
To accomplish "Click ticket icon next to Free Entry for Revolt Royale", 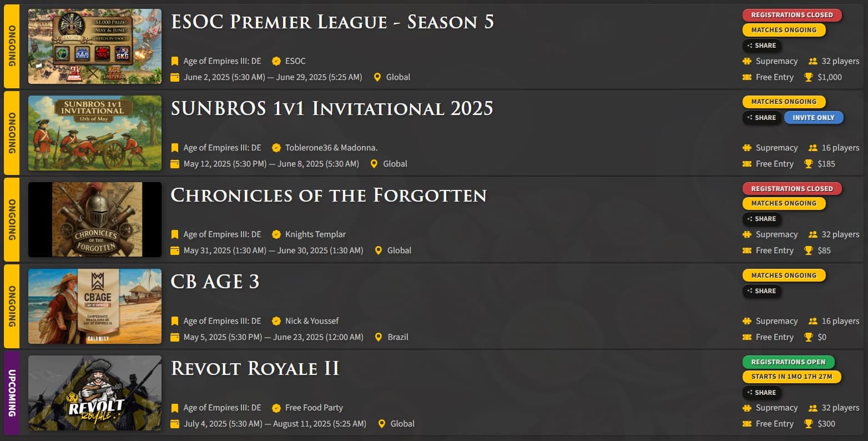I will (747, 424).
